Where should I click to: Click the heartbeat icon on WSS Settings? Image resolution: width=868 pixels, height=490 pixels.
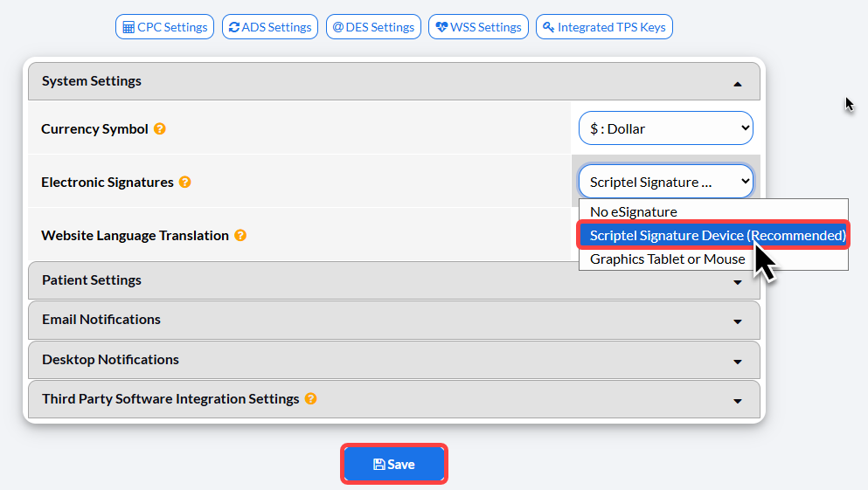(x=441, y=27)
